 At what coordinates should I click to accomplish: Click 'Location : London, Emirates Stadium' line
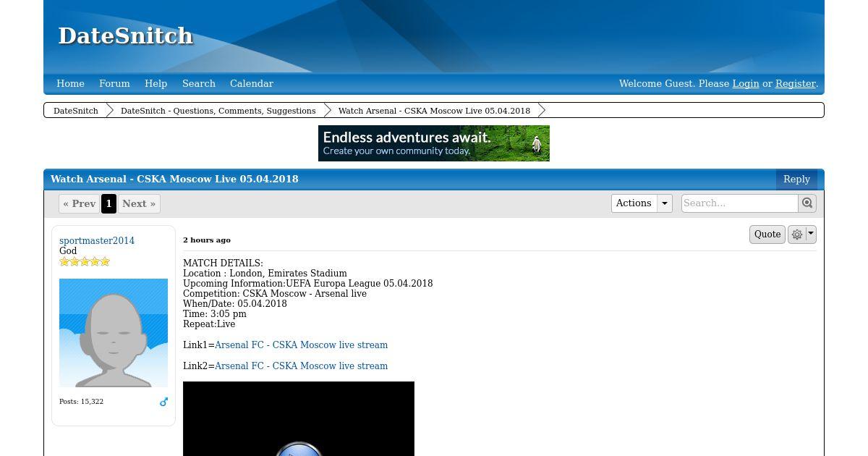tap(265, 274)
